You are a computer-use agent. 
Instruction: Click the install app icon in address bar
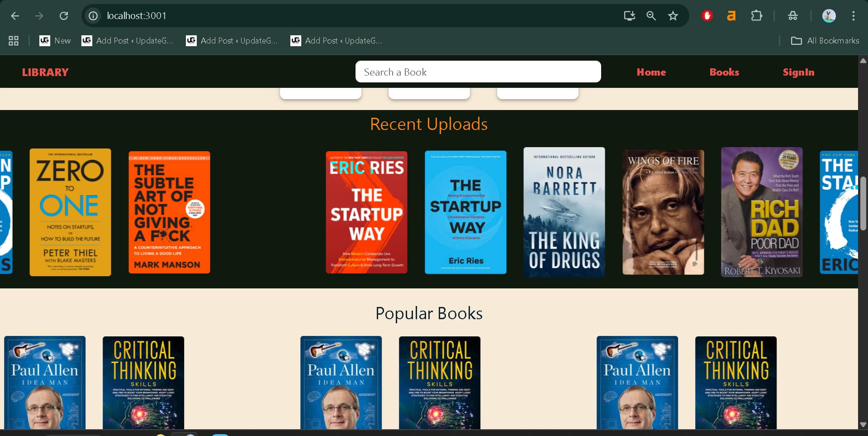629,16
